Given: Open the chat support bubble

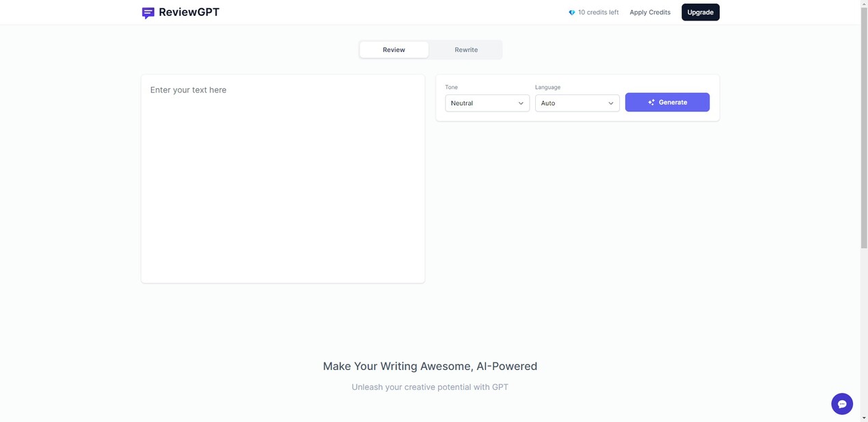Looking at the screenshot, I should pos(842,404).
